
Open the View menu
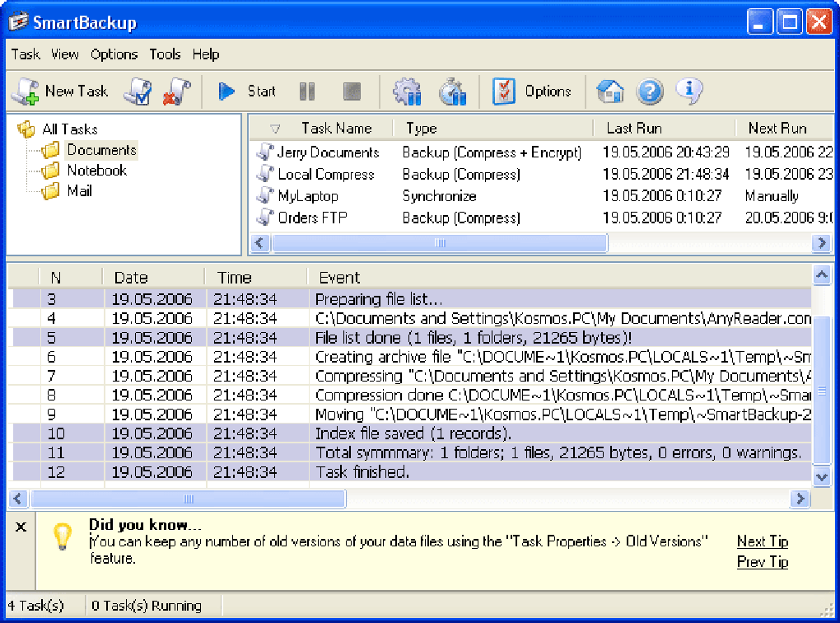click(x=65, y=54)
